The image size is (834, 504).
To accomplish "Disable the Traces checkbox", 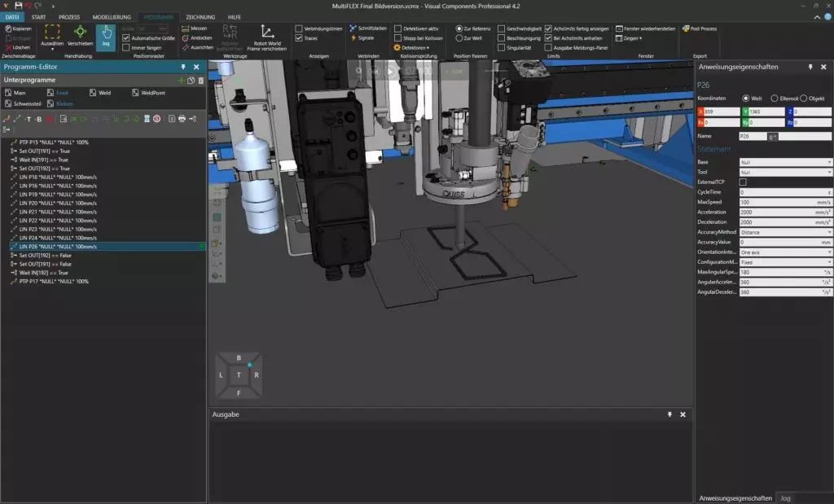I will pyautogui.click(x=299, y=38).
